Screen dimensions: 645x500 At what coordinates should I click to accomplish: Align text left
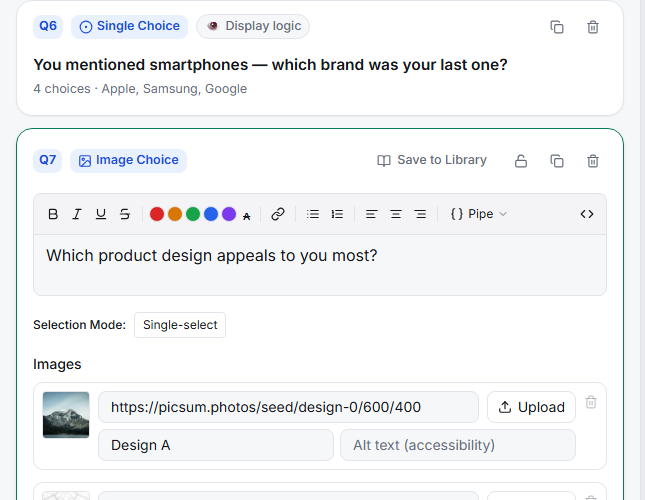tap(371, 214)
